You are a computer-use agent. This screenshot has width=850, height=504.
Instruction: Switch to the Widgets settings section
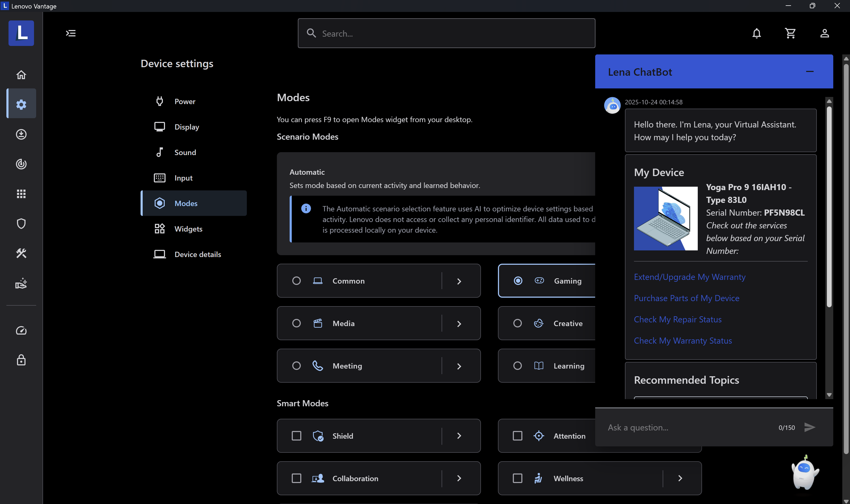point(188,229)
